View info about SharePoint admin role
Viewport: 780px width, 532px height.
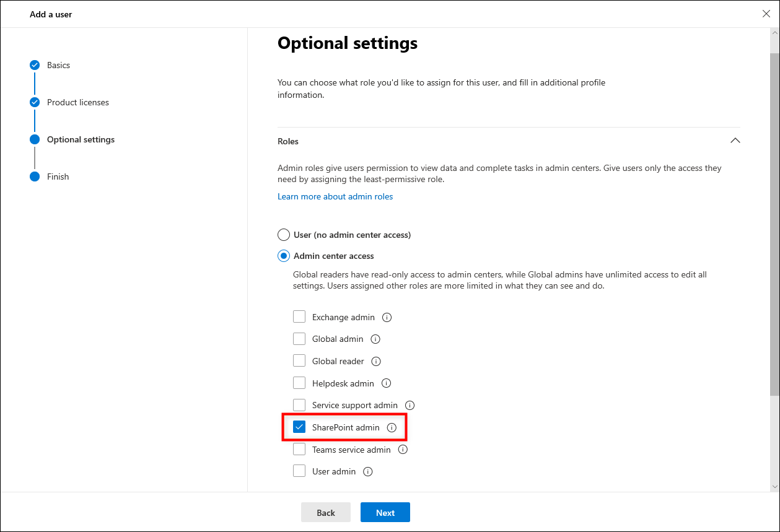click(392, 427)
